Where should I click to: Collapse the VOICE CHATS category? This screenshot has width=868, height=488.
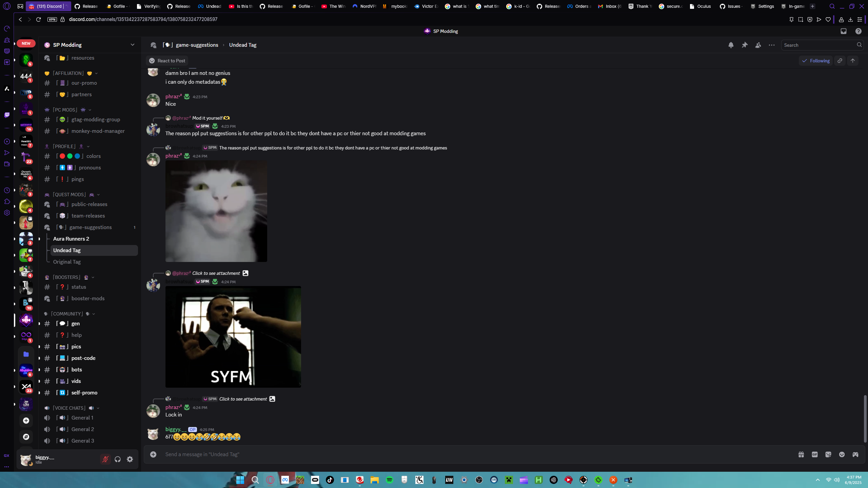(x=69, y=408)
